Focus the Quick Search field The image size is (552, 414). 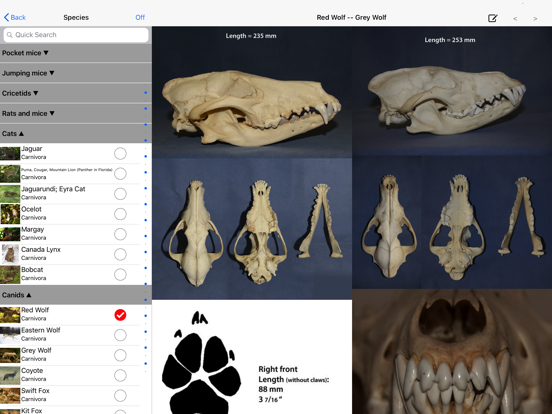[x=76, y=35]
